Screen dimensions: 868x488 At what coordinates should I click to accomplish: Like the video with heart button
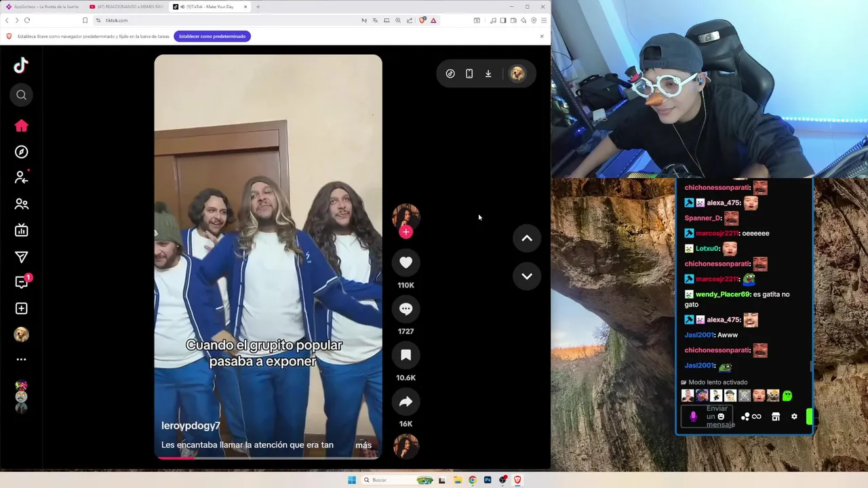pyautogui.click(x=406, y=263)
